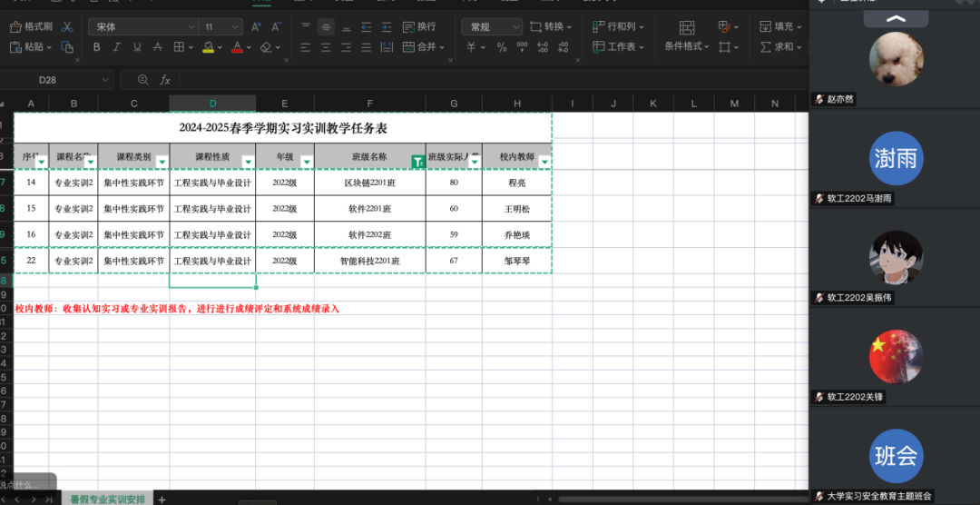Viewport: 980px width, 505px height.
Task: Increase decimal places icon
Action: [x=543, y=47]
